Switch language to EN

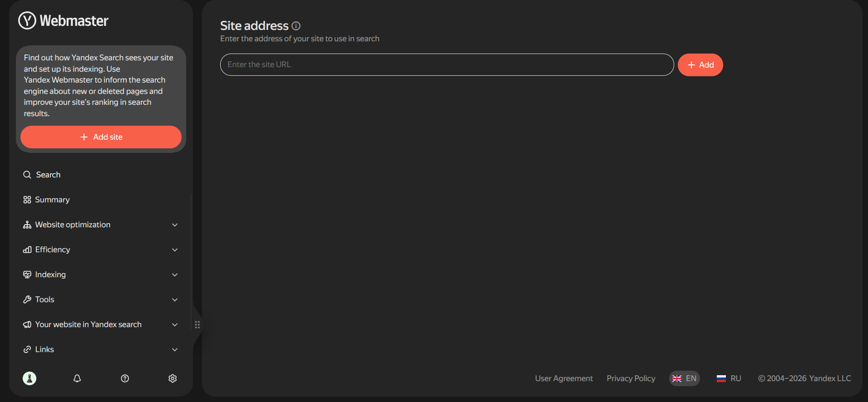(x=685, y=378)
